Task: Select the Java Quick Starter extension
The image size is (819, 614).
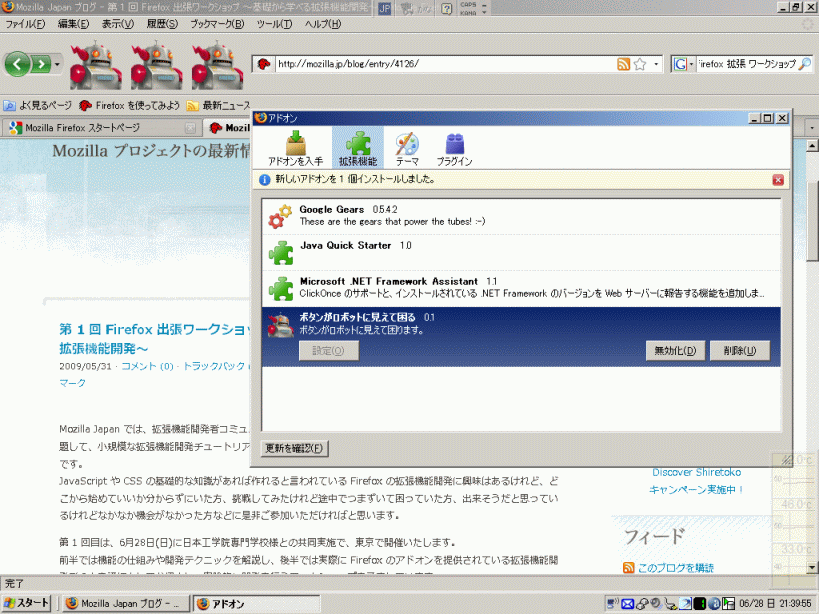Action: point(521,253)
